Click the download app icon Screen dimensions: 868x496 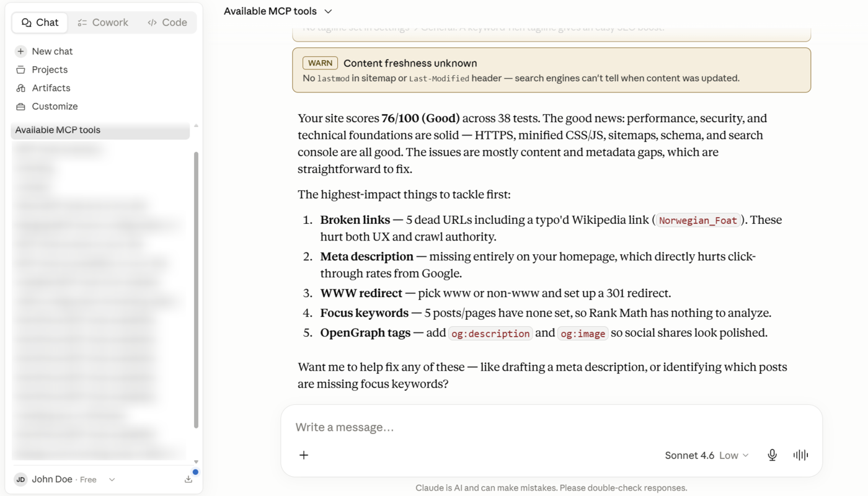click(x=188, y=479)
